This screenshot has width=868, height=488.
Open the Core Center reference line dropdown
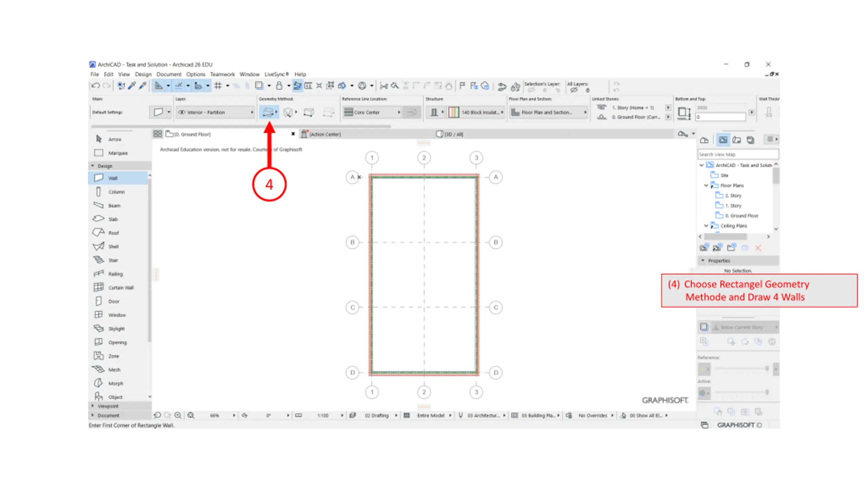(372, 112)
